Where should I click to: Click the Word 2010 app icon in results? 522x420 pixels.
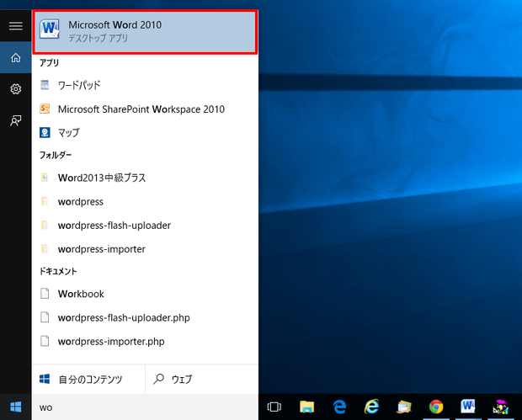(x=50, y=29)
